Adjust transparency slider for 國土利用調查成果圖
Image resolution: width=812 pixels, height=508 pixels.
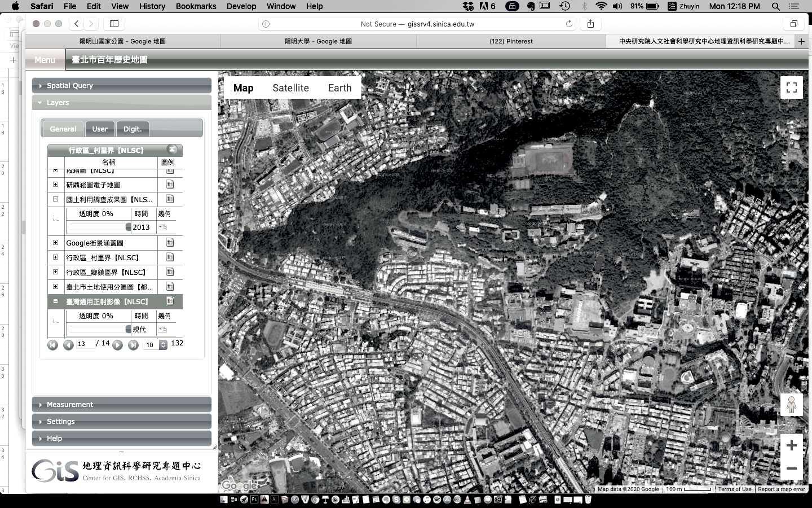coord(128,227)
